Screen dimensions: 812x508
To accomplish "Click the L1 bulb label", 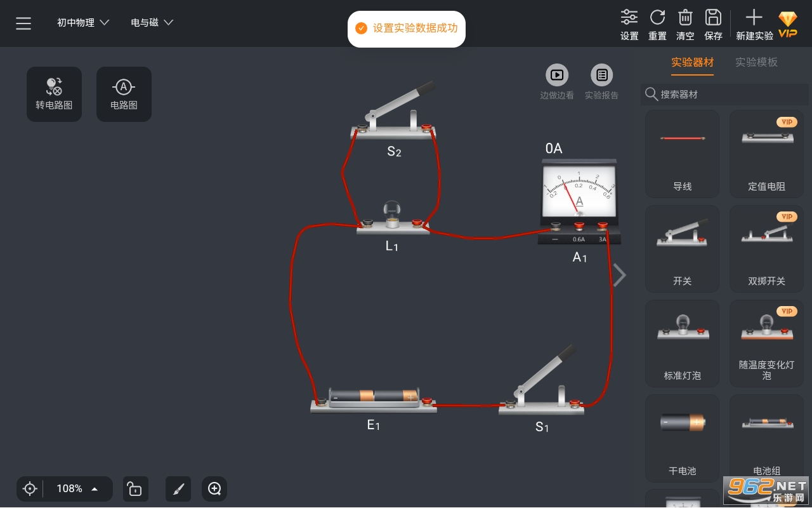I will (392, 246).
